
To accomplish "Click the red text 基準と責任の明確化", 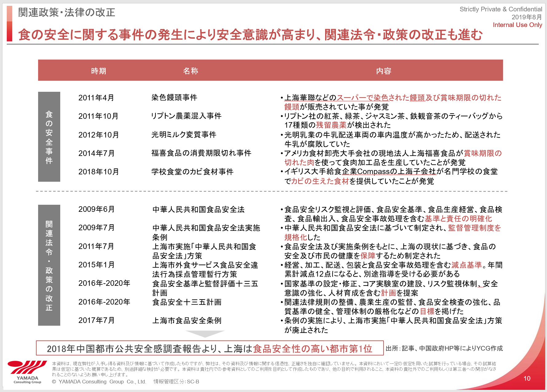I will click(x=458, y=219).
